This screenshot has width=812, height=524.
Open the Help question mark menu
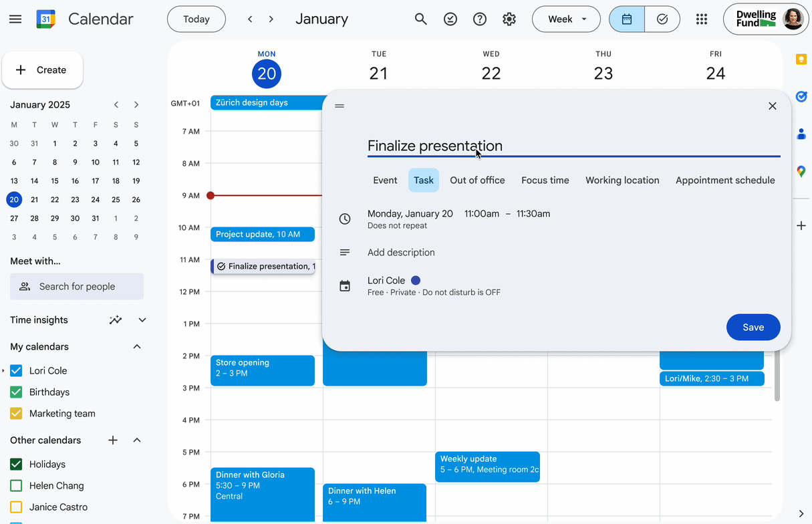point(480,19)
